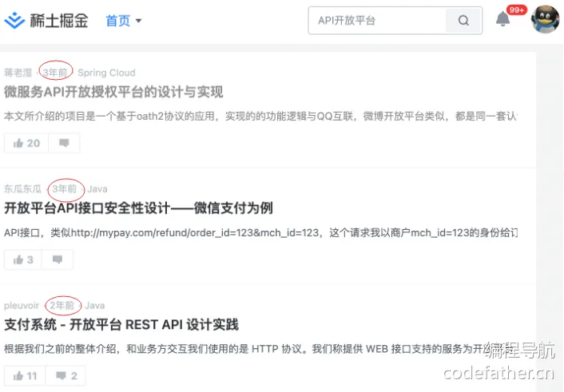Viewport: 564px width, 392px height.
Task: Click summary text starting API接口，类似http
Action: tap(260, 232)
